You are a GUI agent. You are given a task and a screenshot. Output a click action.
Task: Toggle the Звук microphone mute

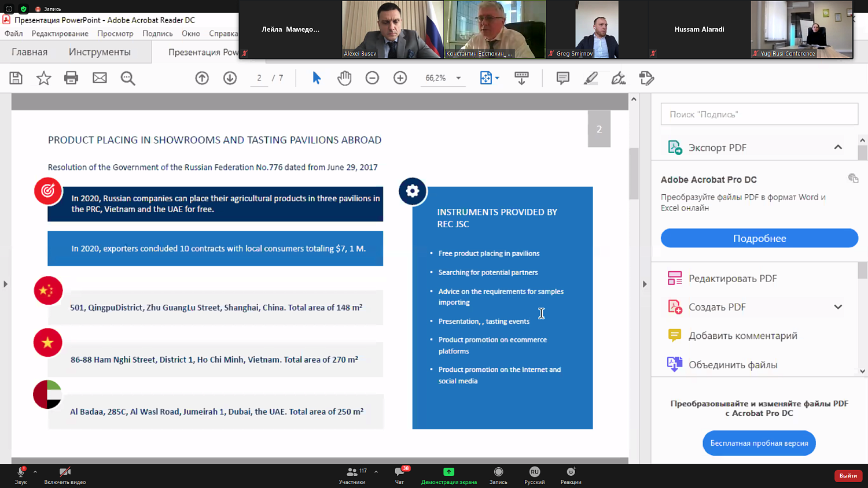[x=21, y=476]
